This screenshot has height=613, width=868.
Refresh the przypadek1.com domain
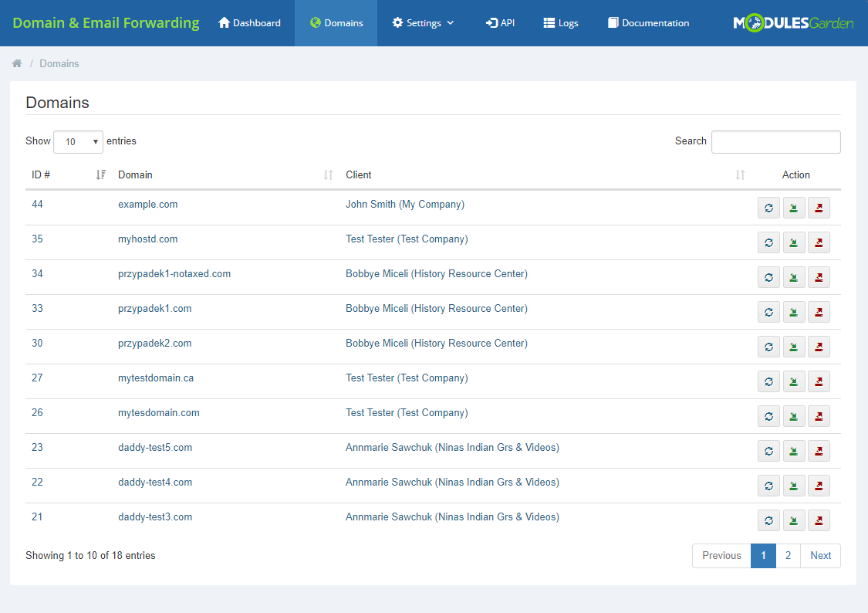[768, 313]
